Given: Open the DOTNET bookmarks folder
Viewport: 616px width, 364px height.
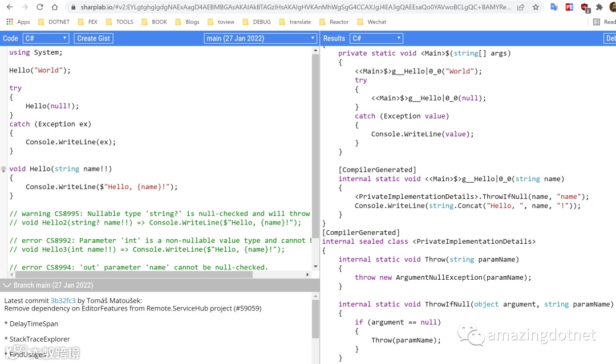Looking at the screenshot, I should [54, 22].
